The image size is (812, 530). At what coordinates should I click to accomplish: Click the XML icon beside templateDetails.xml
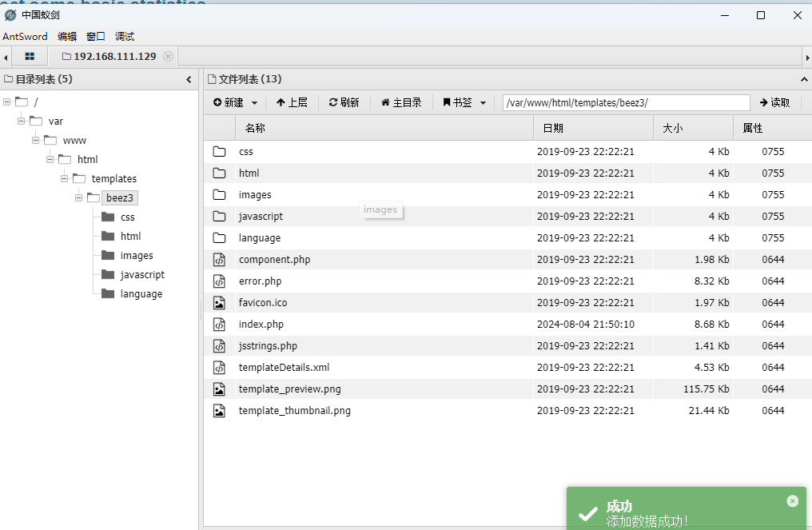tap(220, 367)
